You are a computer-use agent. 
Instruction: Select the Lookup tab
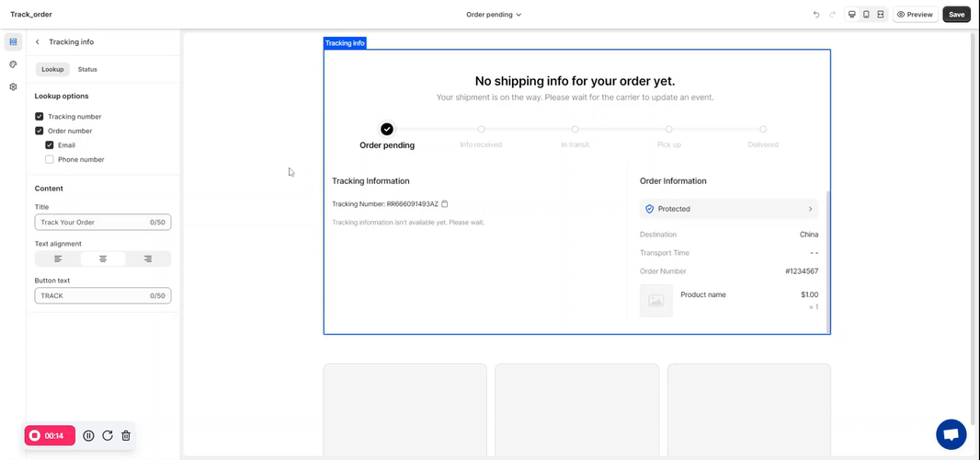pyautogui.click(x=52, y=69)
